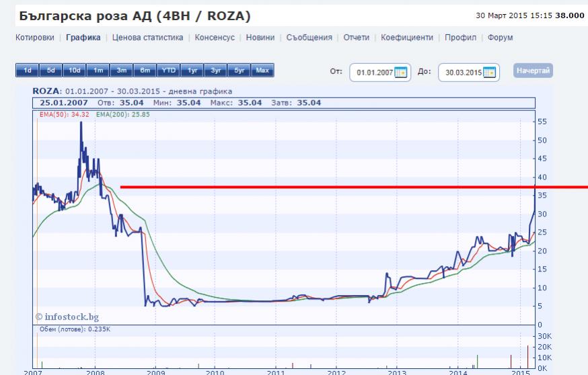Go to the Съобщения tab
Viewport: 588px width, 375px height.
point(309,38)
